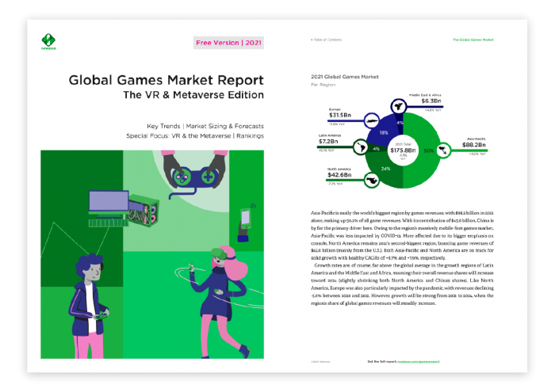555x392 pixels.
Task: Click the Newzoo logo on the cover
Action: (x=49, y=41)
